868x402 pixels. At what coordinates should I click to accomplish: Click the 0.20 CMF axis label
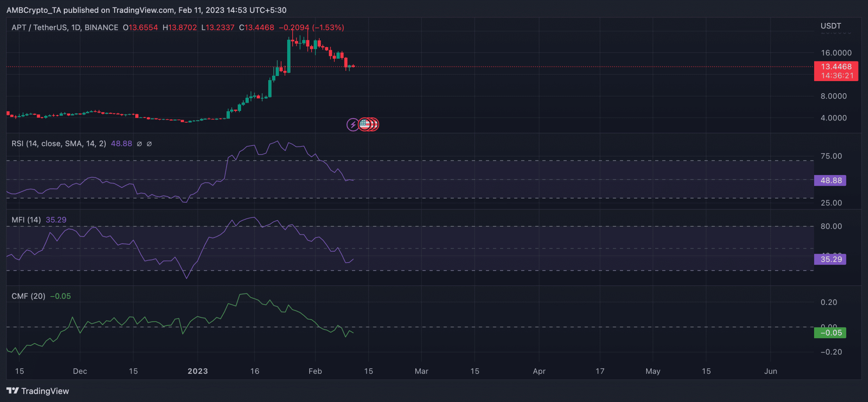[829, 302]
